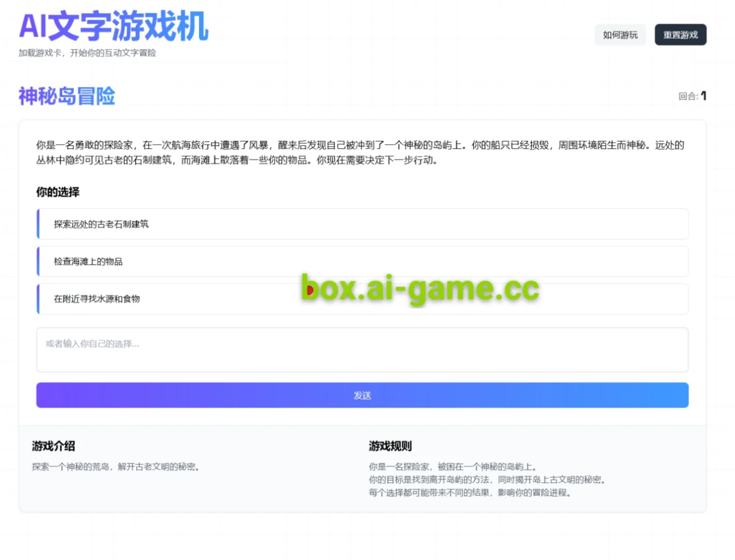Viewport: 735px width, 560px height.
Task: Click the subtitle 加载游戏卡 tagline
Action: pos(88,53)
